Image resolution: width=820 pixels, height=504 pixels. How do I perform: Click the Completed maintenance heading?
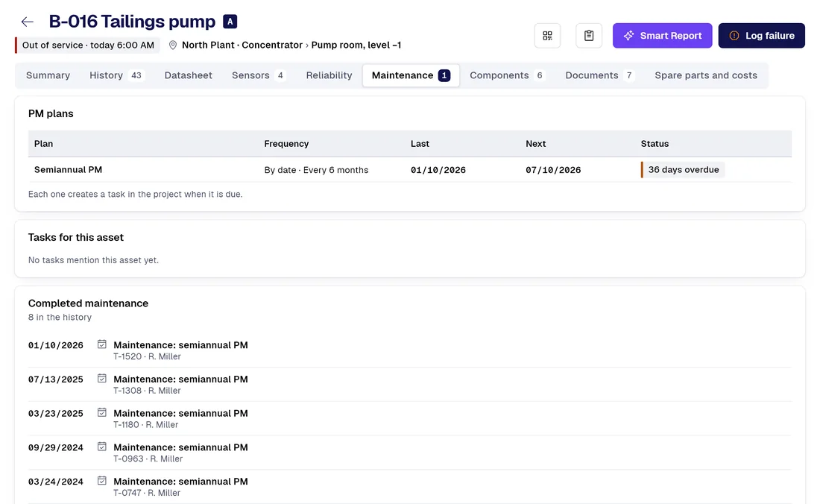[x=89, y=303]
